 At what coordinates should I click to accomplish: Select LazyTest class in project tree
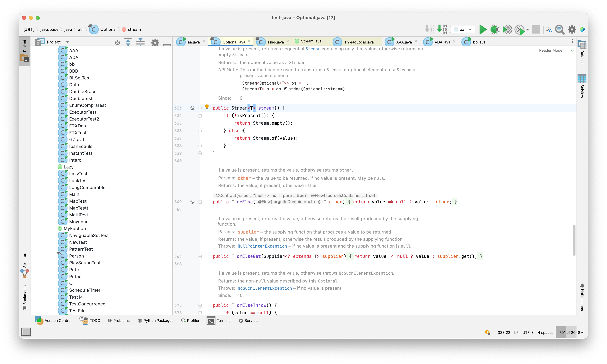(78, 174)
